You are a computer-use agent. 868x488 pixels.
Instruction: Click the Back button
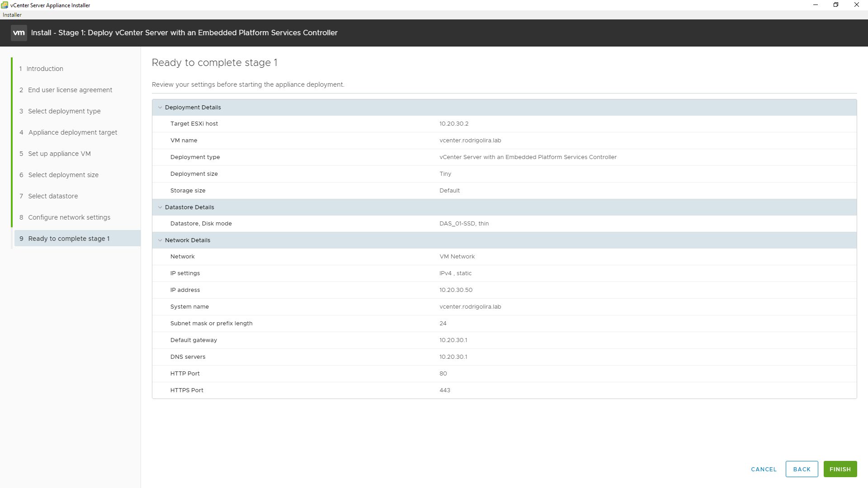click(802, 469)
